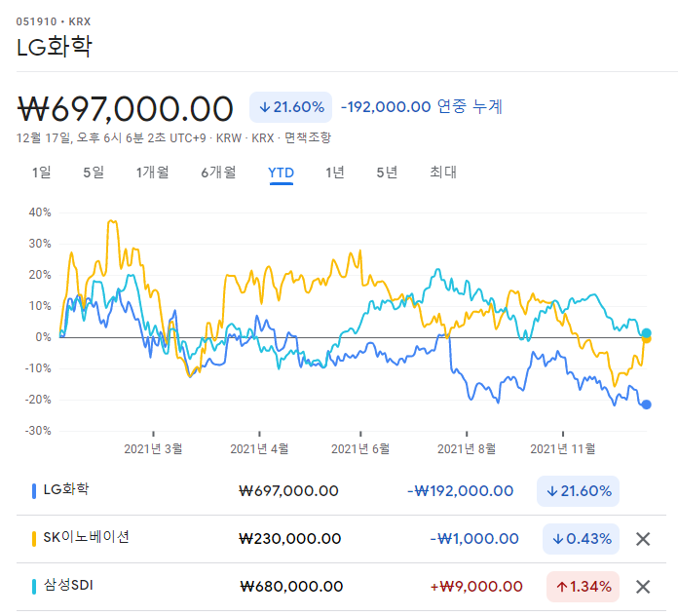The image size is (678, 616).
Task: Click the -192,000.00 연중 누계 text
Action: [x=422, y=106]
